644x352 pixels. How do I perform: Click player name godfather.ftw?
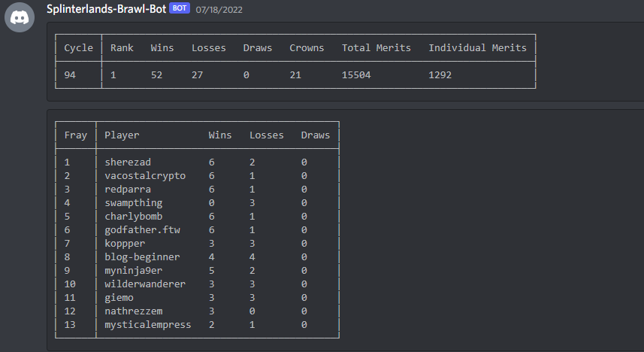click(142, 230)
